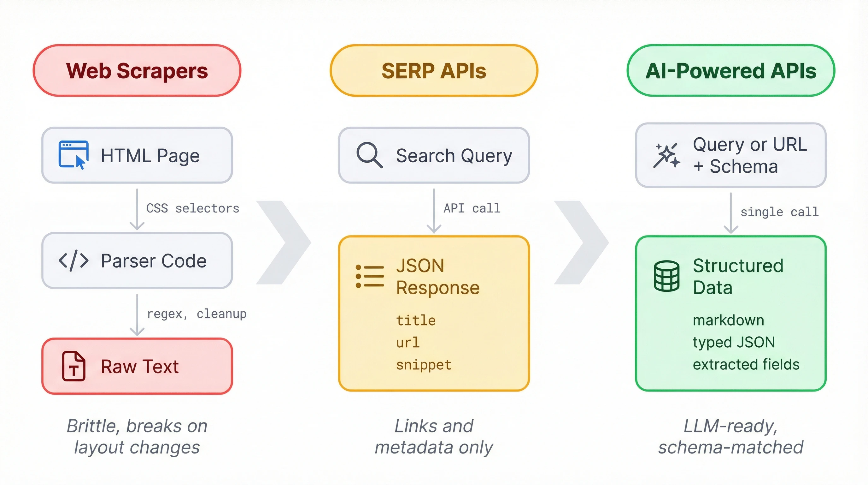Click the CSS selectors label
This screenshot has width=868, height=485.
193,208
